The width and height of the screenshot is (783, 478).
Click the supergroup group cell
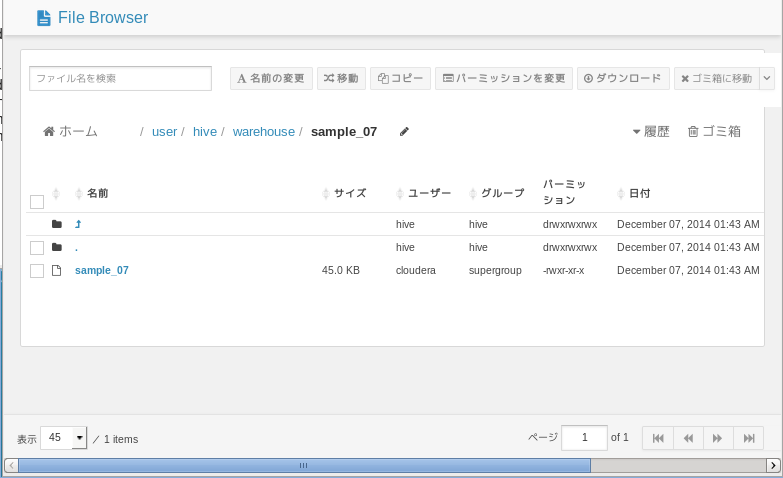click(x=495, y=270)
